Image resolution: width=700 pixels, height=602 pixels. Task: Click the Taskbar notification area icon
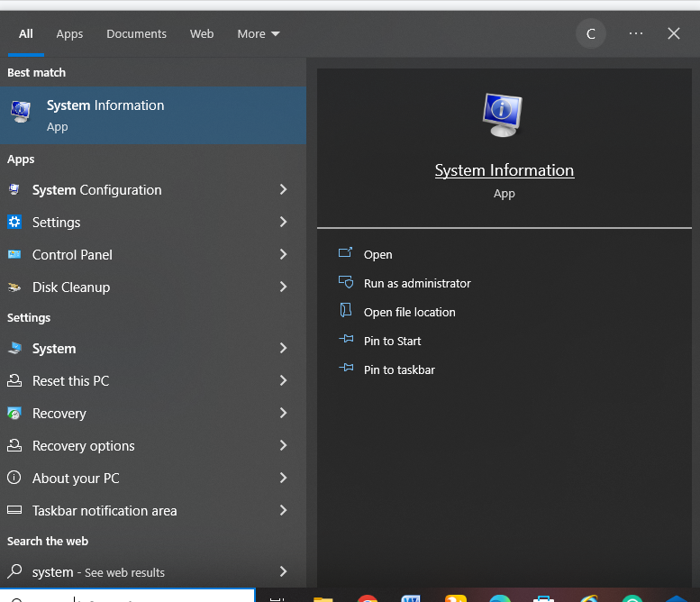point(14,510)
